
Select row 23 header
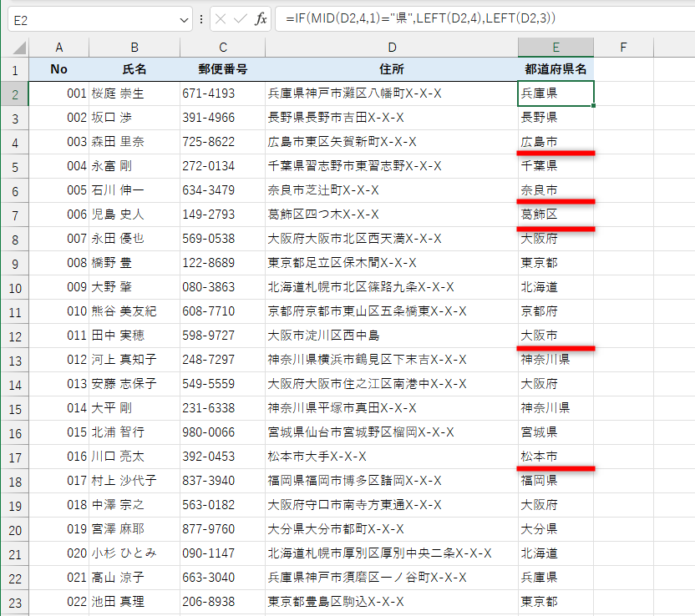tap(15, 603)
